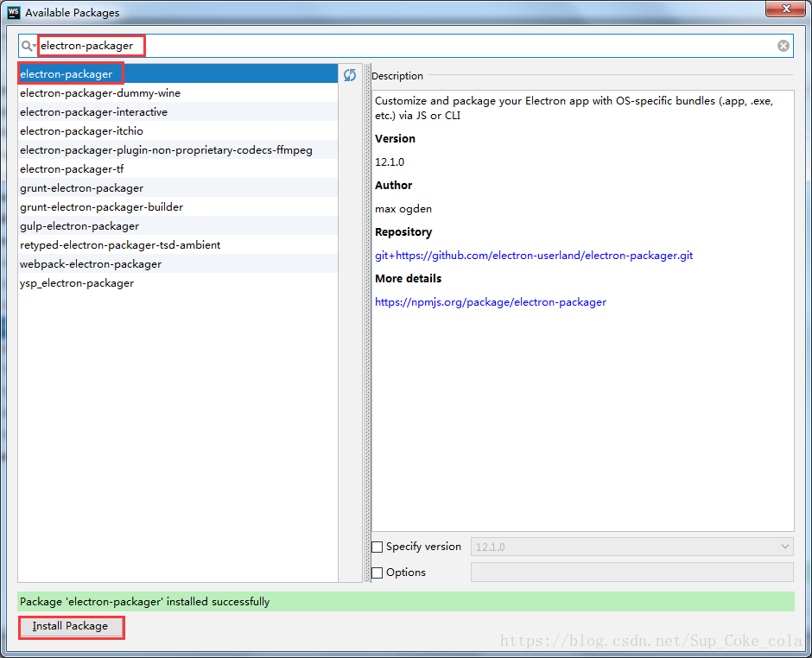812x658 pixels.
Task: Click the Options text input field
Action: click(x=631, y=572)
